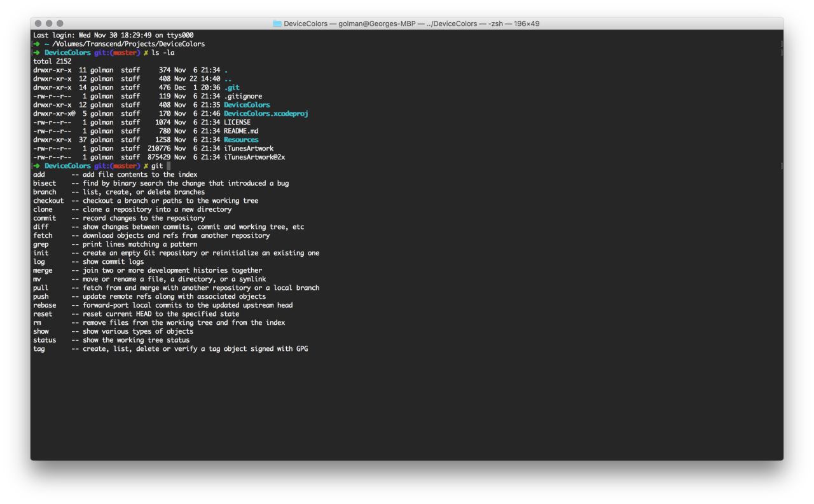Select the 'init' command name in completions
Image resolution: width=814 pixels, height=504 pixels.
[41, 253]
